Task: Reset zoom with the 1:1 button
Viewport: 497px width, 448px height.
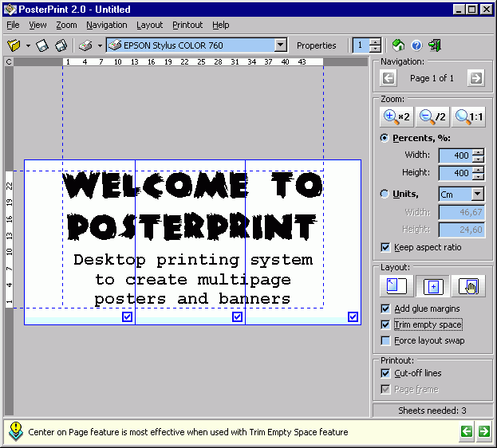Action: [468, 116]
